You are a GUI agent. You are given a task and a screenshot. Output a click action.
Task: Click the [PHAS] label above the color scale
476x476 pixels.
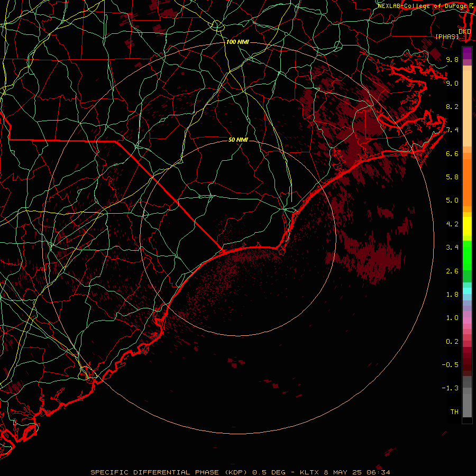click(447, 36)
